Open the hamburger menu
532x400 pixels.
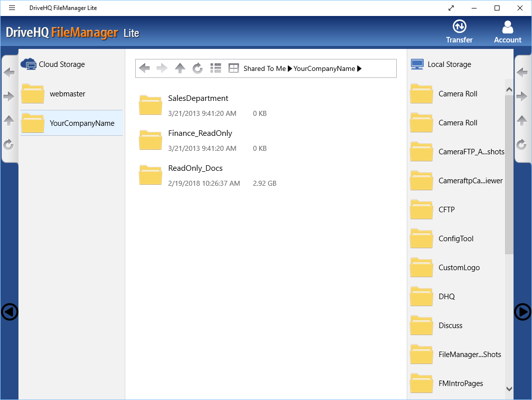pos(11,7)
